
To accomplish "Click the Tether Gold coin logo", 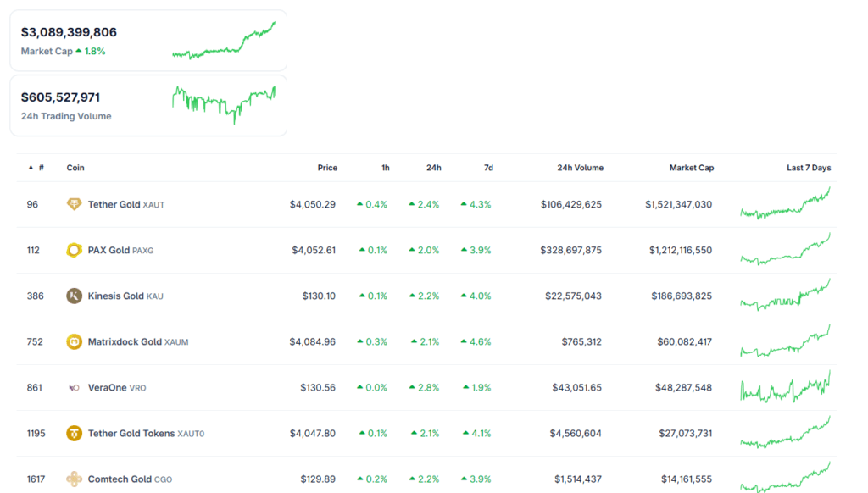I will pos(75,204).
